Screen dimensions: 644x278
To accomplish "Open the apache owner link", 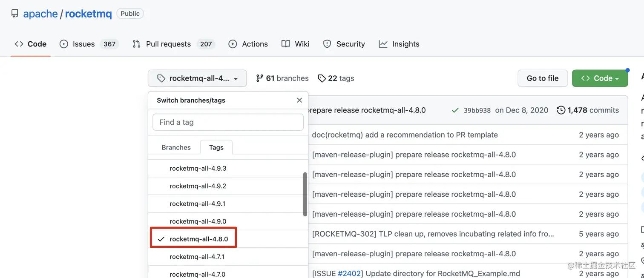I will [40, 14].
